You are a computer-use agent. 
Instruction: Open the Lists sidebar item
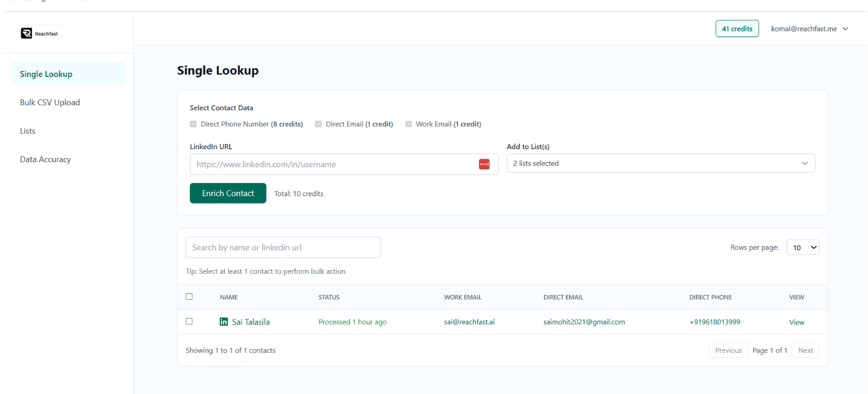(x=28, y=131)
